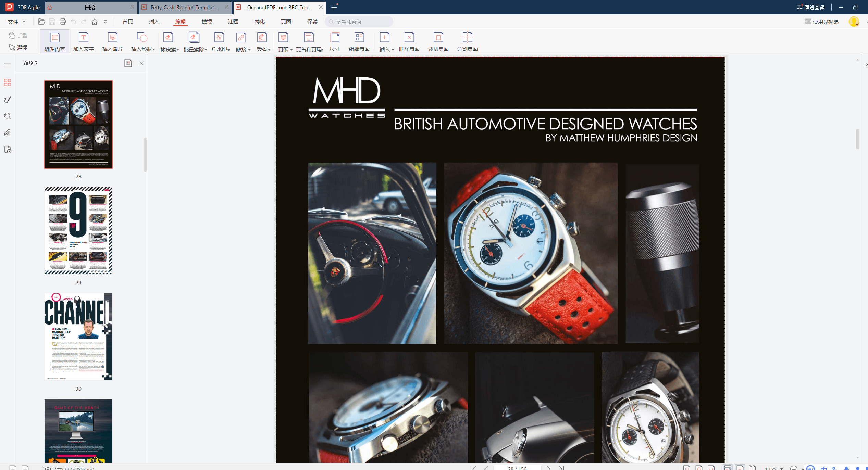The image size is (868, 470).
Task: Expand the 浮水印 dropdown arrow
Action: pos(229,49)
